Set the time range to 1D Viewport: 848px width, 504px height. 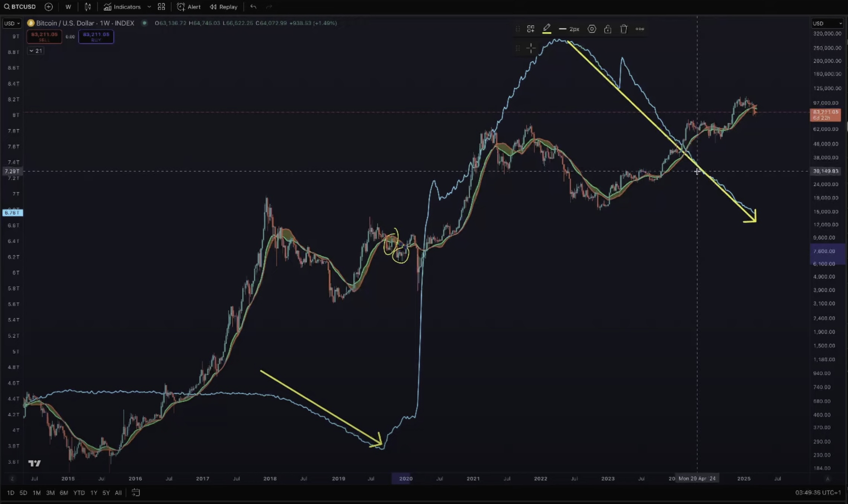tap(11, 493)
